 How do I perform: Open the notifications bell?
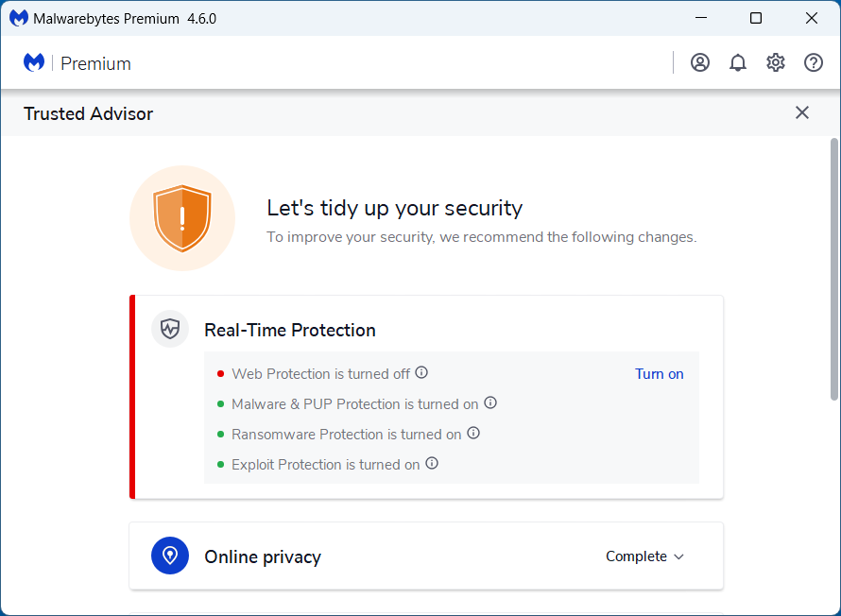point(738,63)
